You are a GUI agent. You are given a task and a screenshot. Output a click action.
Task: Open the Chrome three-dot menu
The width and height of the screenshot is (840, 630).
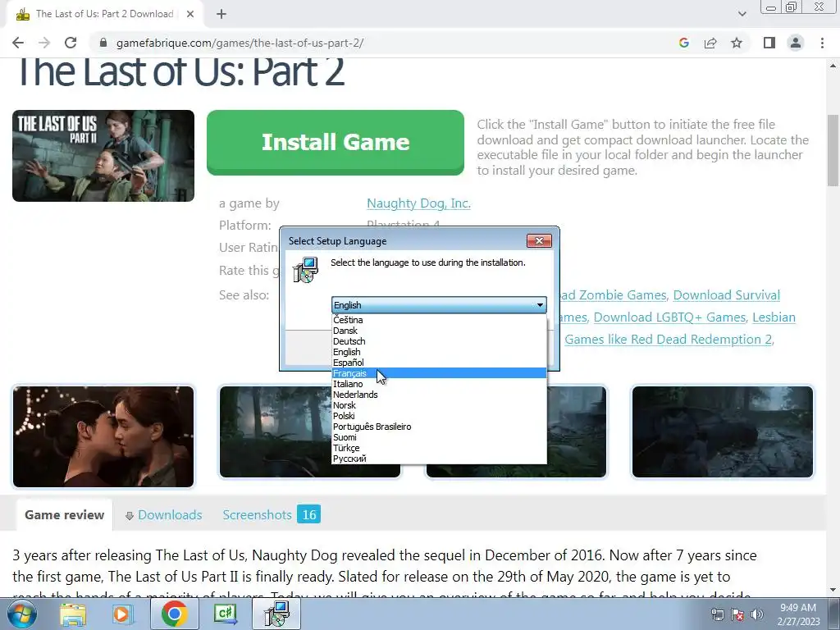pos(822,43)
